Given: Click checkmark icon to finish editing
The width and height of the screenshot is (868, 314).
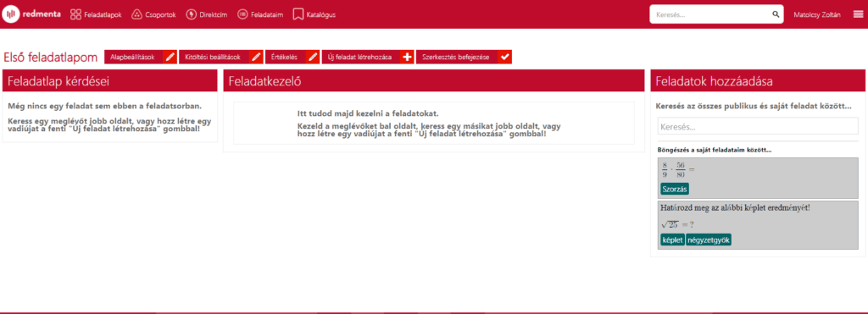Looking at the screenshot, I should tap(505, 57).
